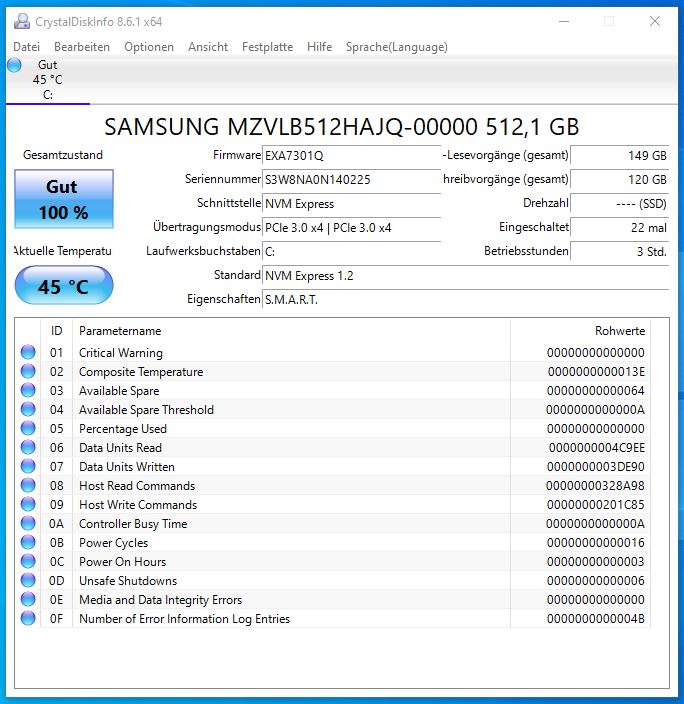
Task: Click the Übertragungsmodus field PCIe 3.0 x4
Action: (x=352, y=228)
